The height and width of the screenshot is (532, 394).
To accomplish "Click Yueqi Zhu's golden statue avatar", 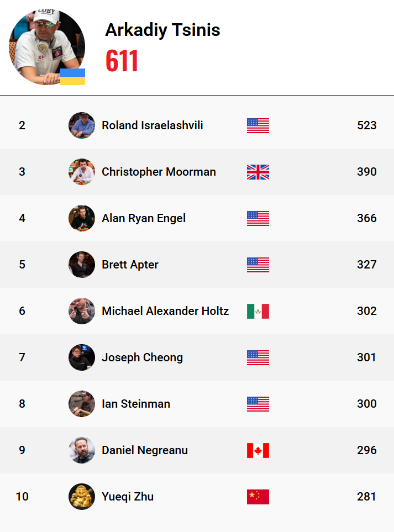I will point(82,497).
